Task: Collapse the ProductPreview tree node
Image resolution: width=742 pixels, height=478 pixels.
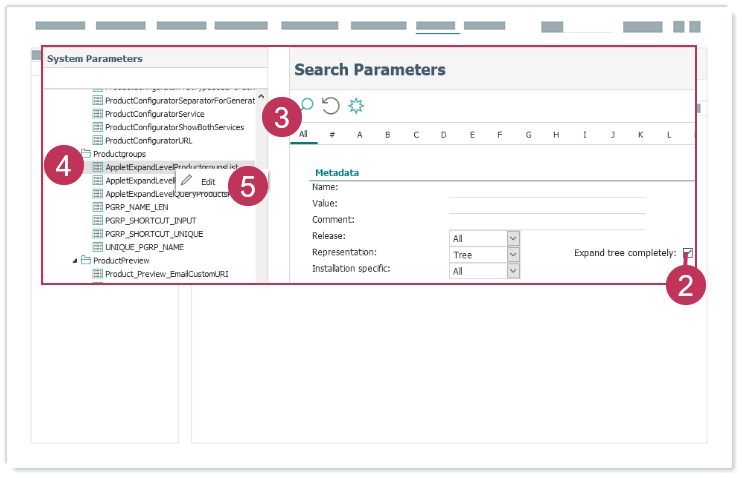Action: point(74,260)
